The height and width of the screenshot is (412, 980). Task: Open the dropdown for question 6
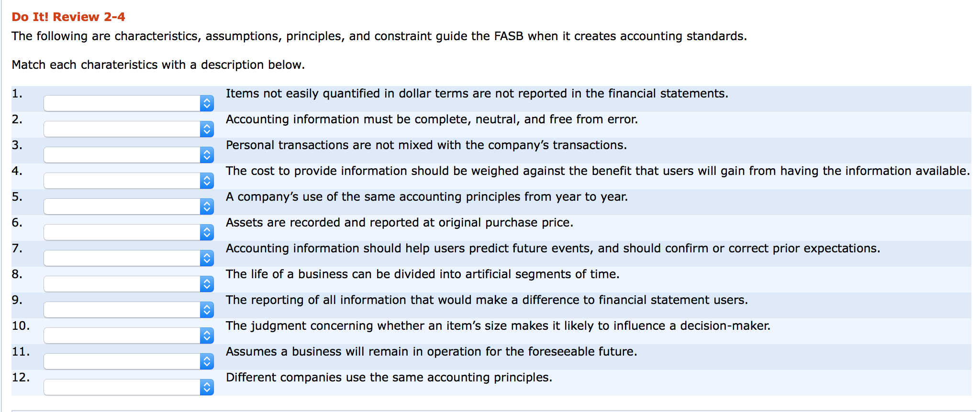(128, 232)
